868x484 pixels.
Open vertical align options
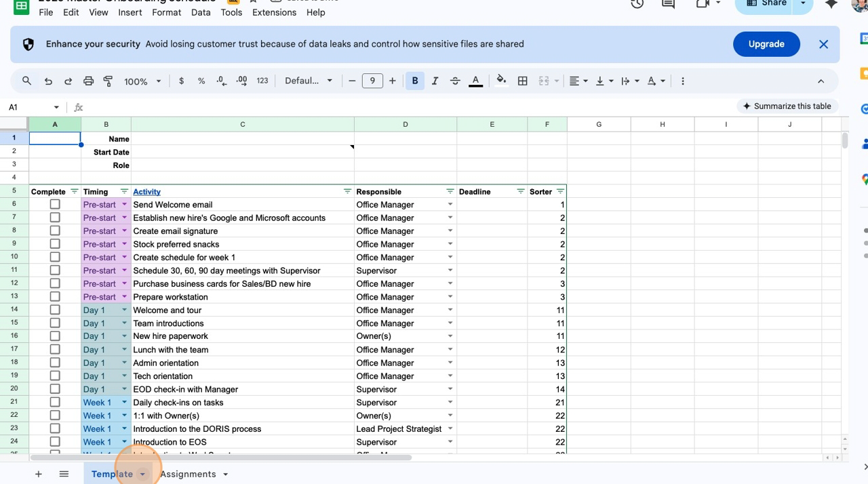[604, 81]
